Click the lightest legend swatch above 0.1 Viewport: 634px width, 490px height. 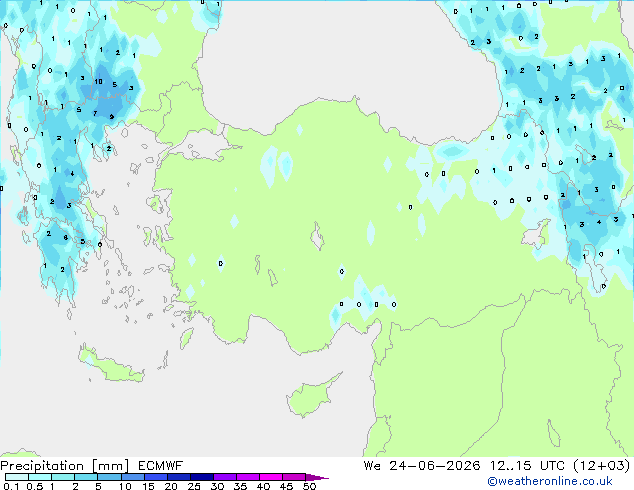[17, 477]
